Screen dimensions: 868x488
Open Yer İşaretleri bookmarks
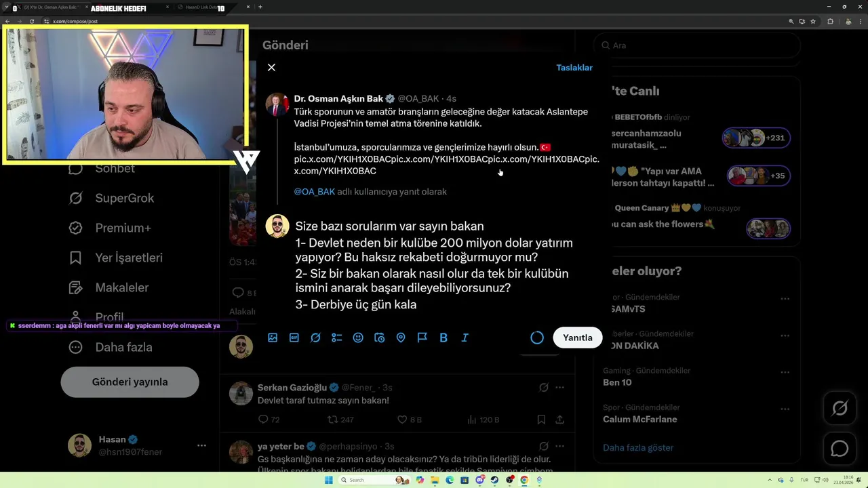tap(116, 258)
